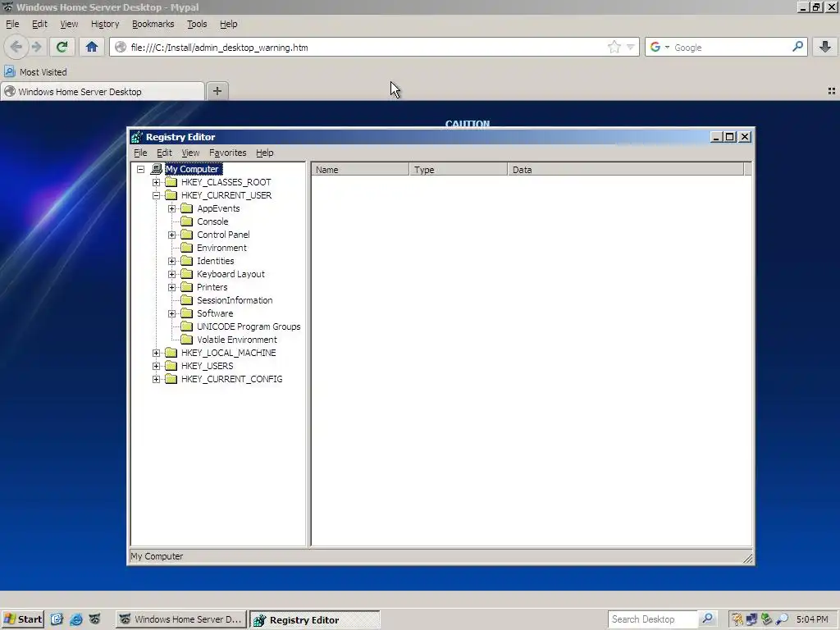This screenshot has width=840, height=630.
Task: Select the Environment key
Action: tap(221, 248)
